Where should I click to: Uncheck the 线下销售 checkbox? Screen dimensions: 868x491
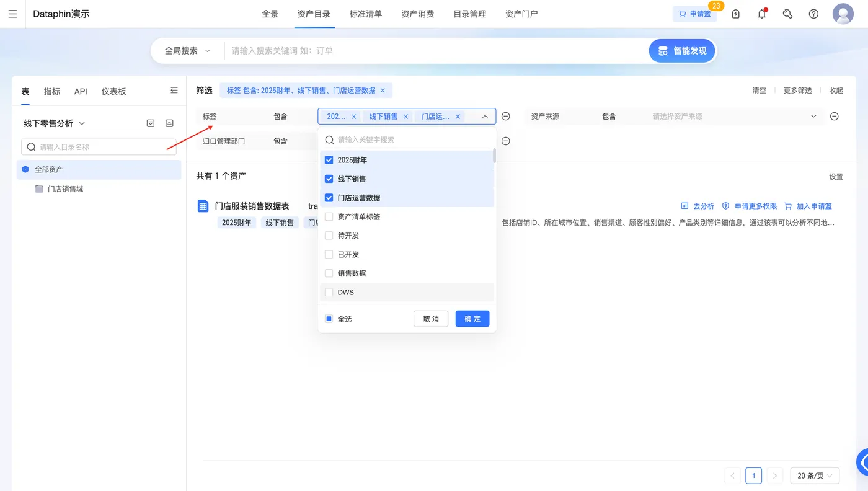click(329, 179)
